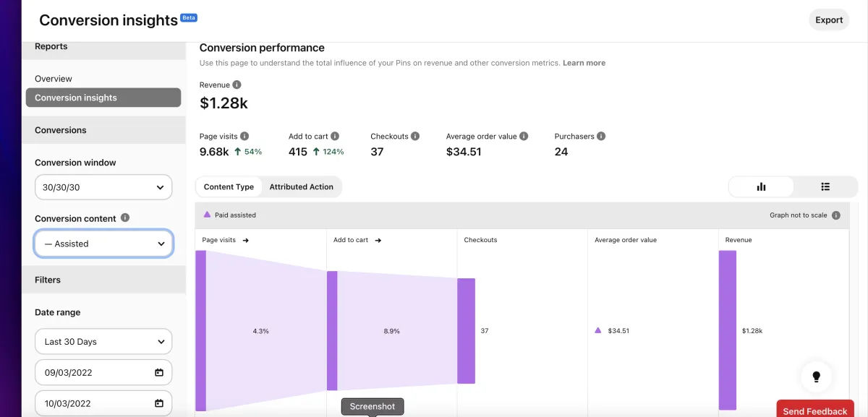Click the Export button
Screen dimensions: 868x417
829,20
